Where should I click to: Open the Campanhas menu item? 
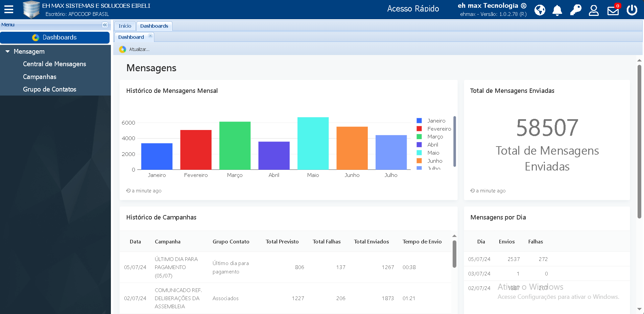point(40,77)
